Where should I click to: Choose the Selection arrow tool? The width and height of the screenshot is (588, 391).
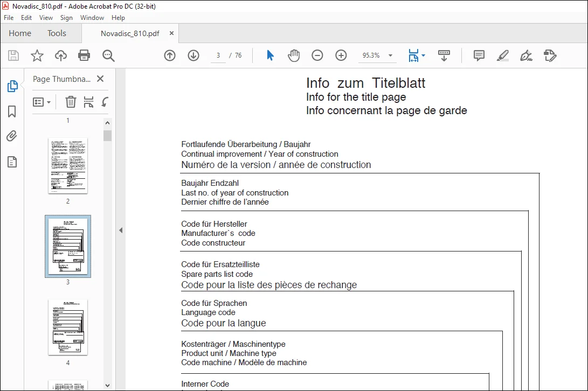[x=270, y=55]
